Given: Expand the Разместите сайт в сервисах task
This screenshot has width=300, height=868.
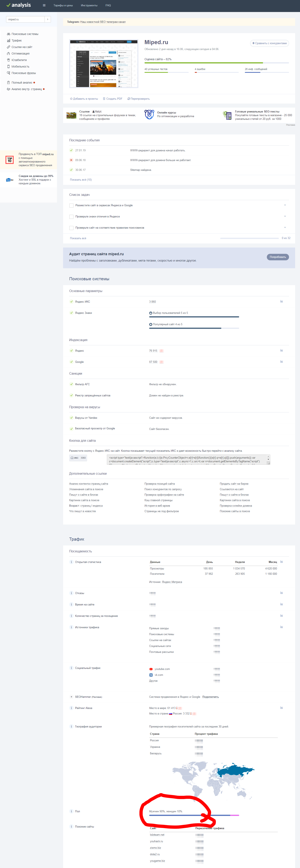Looking at the screenshot, I should [285, 205].
